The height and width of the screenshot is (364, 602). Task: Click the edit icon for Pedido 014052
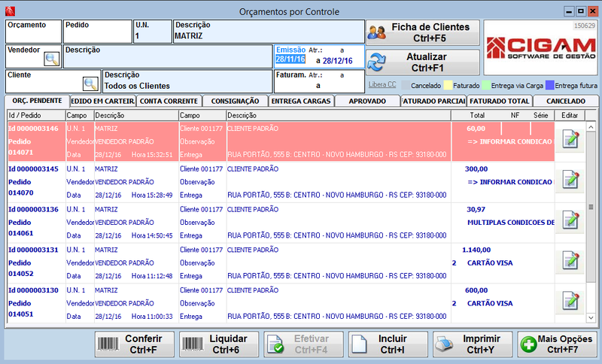coord(570,260)
